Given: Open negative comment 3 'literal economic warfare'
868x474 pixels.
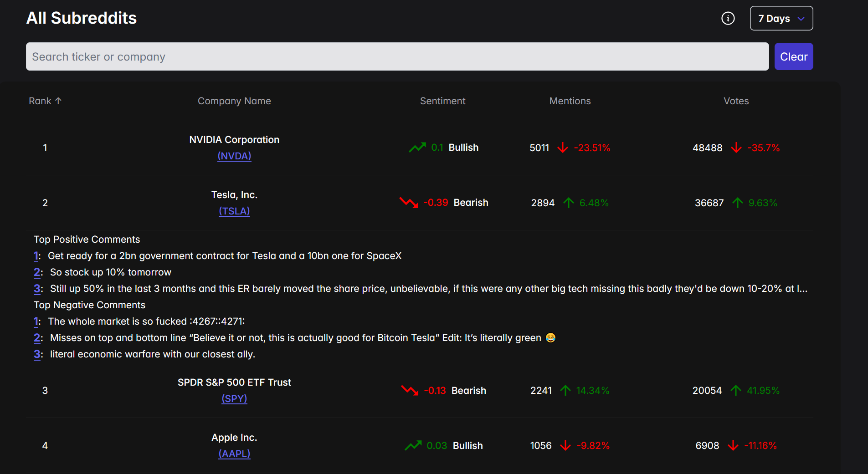Looking at the screenshot, I should tap(37, 354).
